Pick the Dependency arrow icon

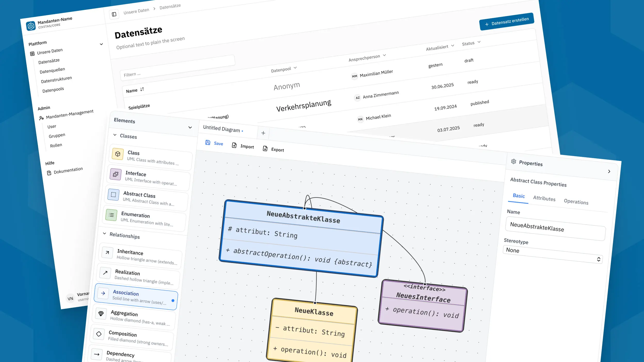click(x=97, y=354)
